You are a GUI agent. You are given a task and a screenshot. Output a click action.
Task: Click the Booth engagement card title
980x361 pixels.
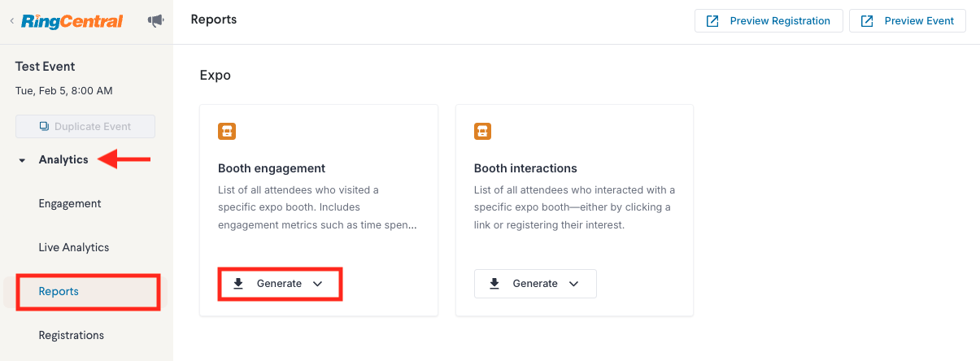(272, 168)
